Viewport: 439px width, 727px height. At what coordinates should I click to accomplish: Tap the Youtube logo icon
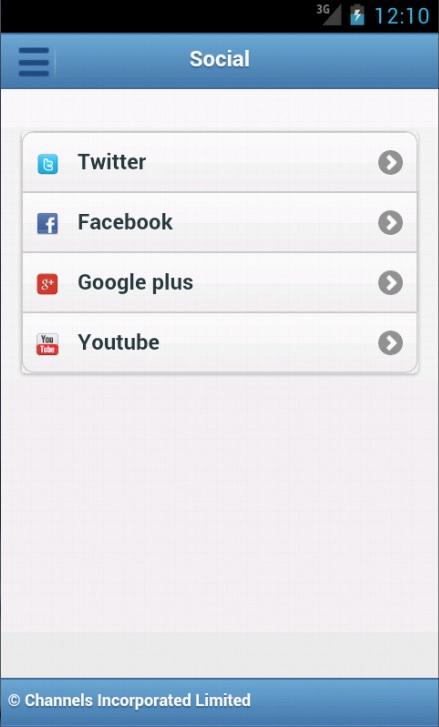(x=47, y=344)
